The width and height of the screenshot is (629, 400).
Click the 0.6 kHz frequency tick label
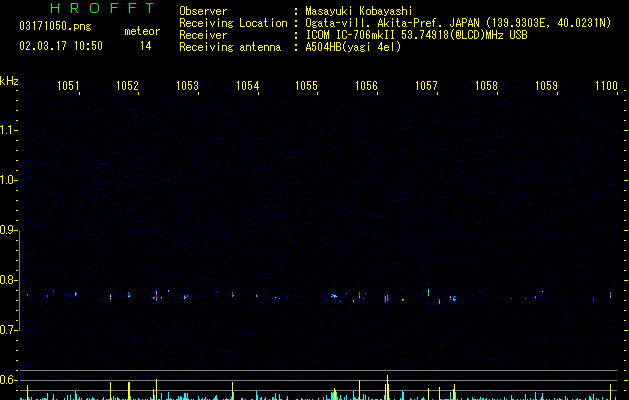coord(8,380)
